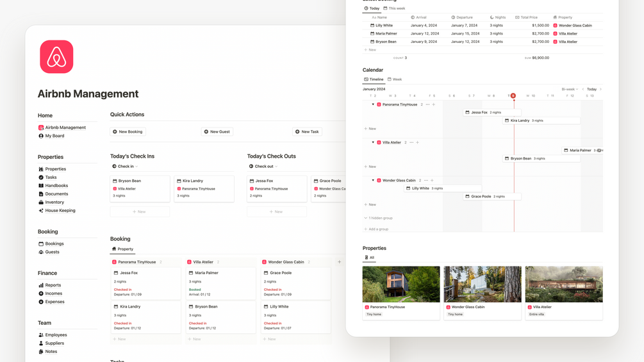The height and width of the screenshot is (362, 644).
Task: Open Employees icon in sidebar
Action: 41,335
